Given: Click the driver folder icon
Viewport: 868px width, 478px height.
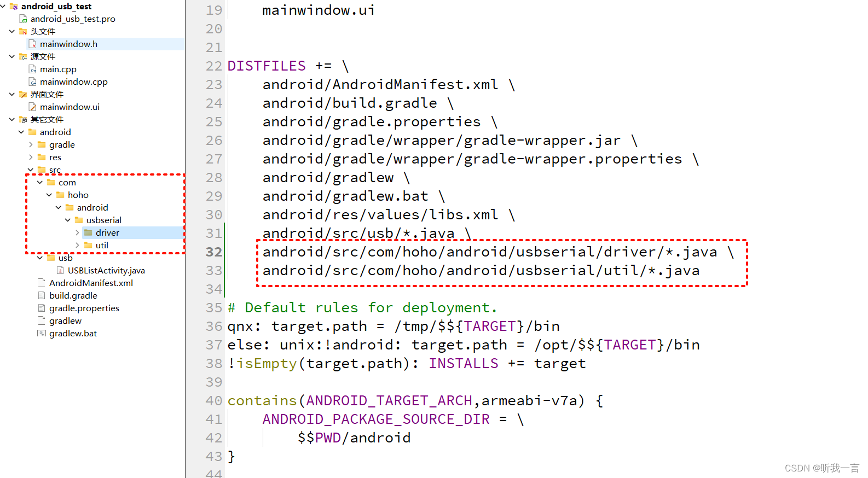Looking at the screenshot, I should pyautogui.click(x=88, y=232).
